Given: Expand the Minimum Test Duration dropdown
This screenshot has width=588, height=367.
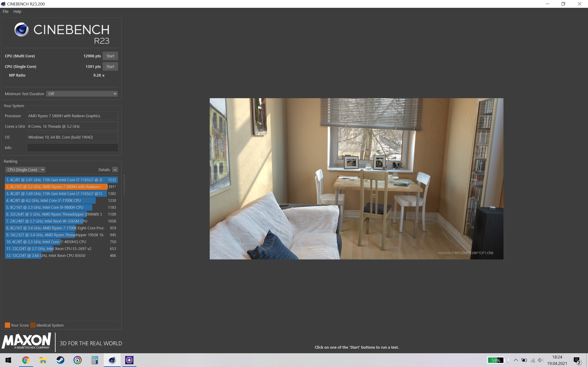Looking at the screenshot, I should [x=82, y=94].
